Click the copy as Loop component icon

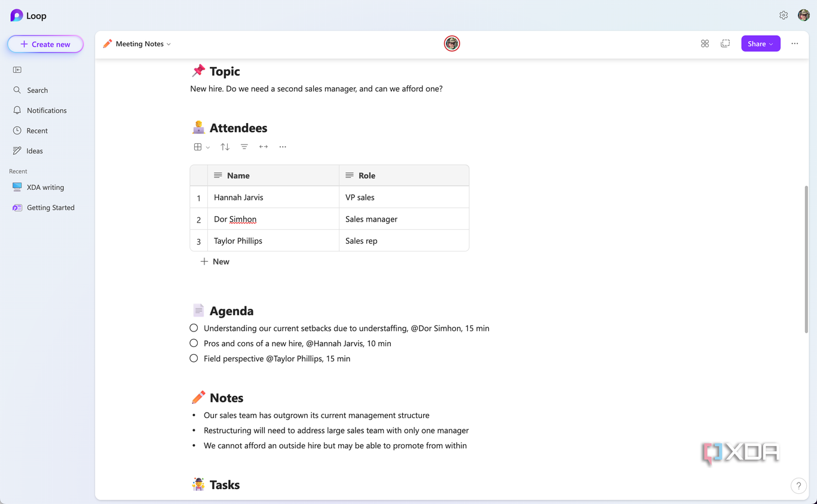point(726,44)
